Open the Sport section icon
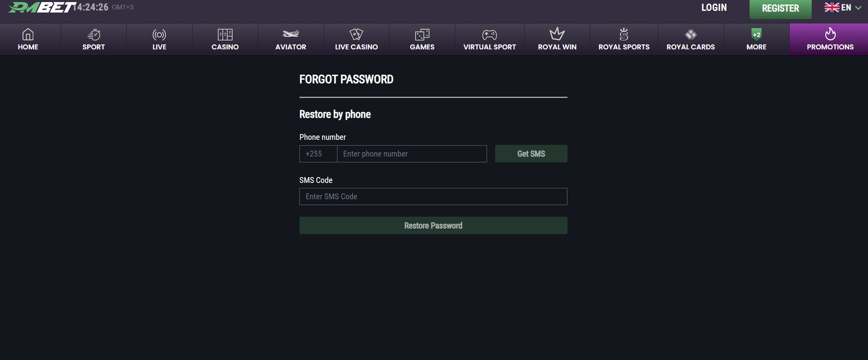Image resolution: width=868 pixels, height=360 pixels. (x=94, y=35)
